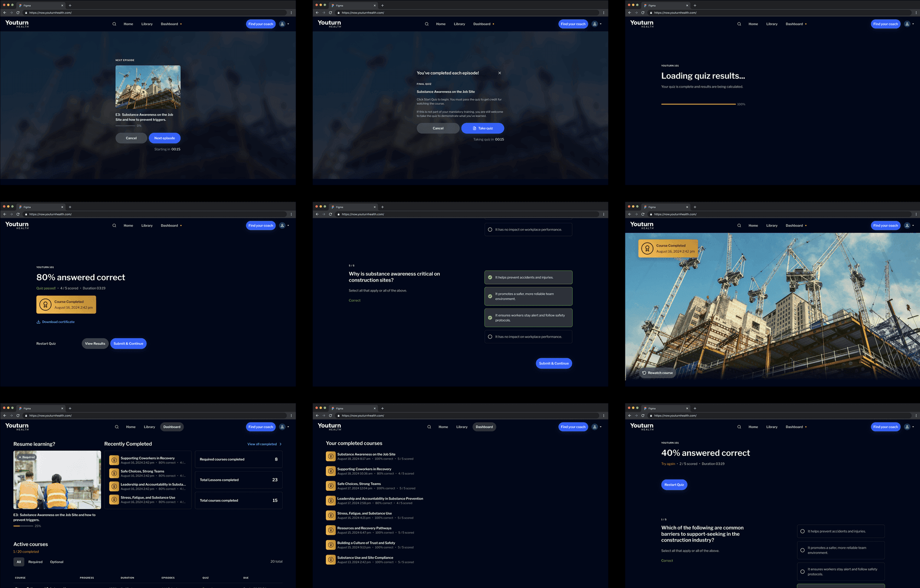The image size is (920, 588).
Task: Click Course Completed medal icon over construction photo
Action: click(x=647, y=249)
